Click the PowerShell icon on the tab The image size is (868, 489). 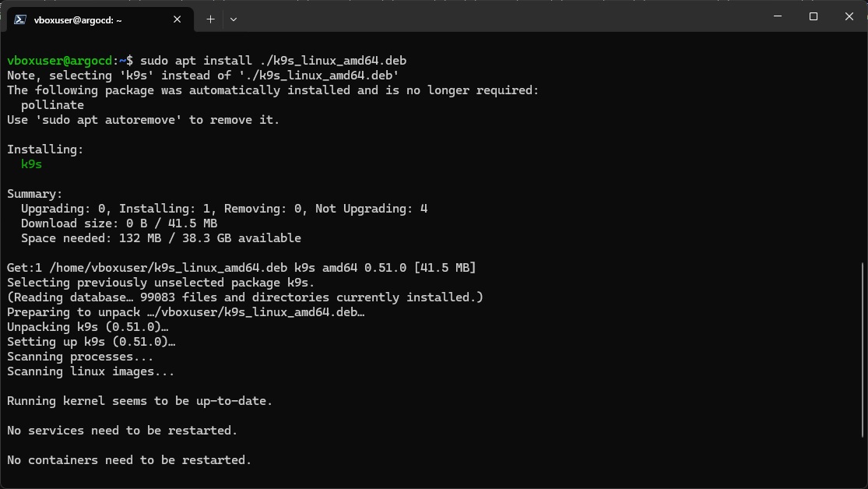tap(20, 19)
